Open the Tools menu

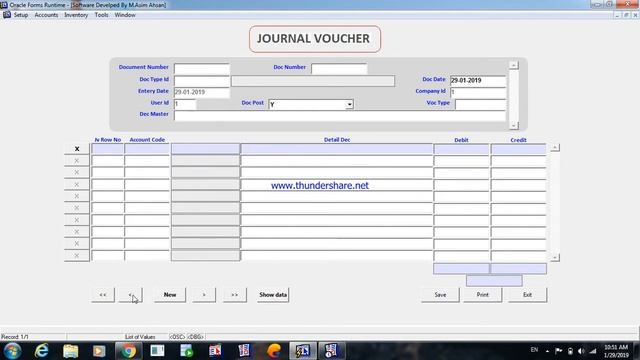pos(101,15)
